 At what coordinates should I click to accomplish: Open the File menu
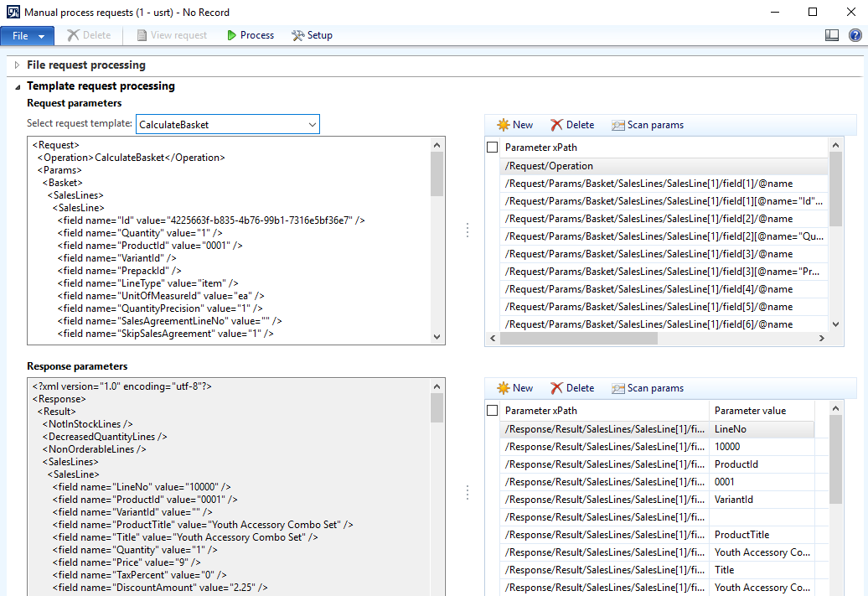pyautogui.click(x=26, y=35)
